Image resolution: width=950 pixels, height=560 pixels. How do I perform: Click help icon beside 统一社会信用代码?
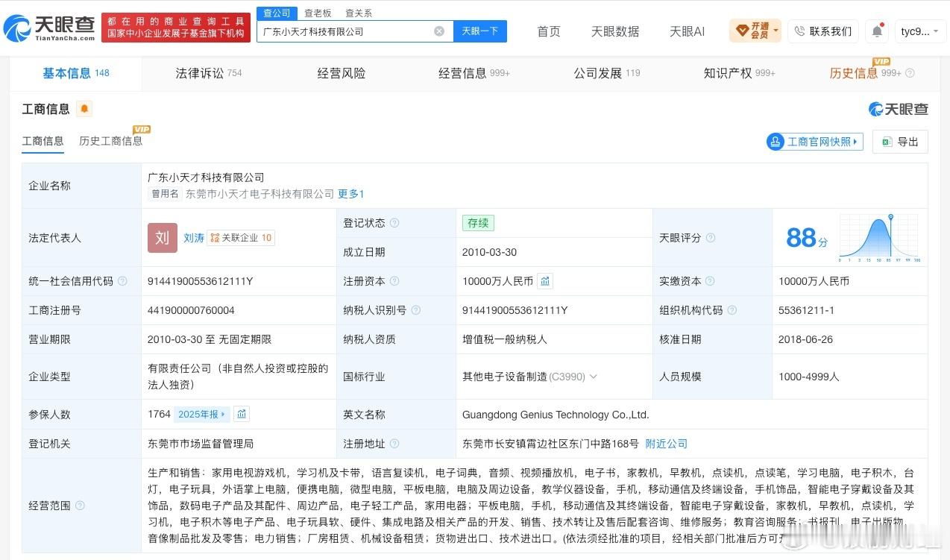122,281
